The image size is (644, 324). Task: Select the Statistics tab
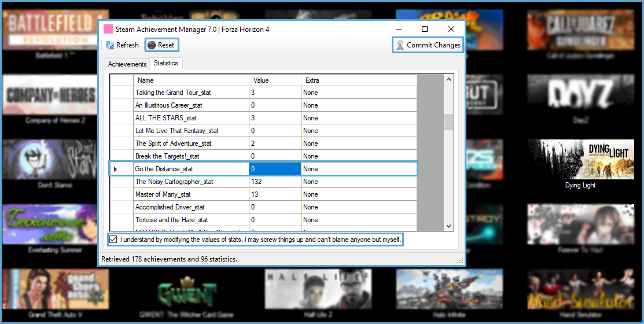[166, 63]
